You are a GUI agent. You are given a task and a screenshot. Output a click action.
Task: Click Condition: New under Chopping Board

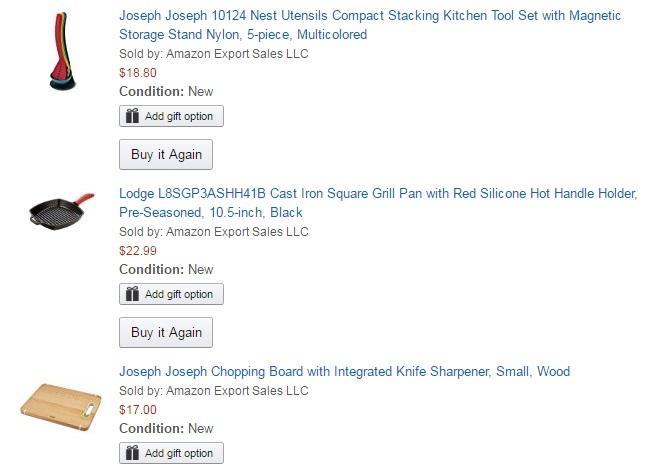[166, 428]
